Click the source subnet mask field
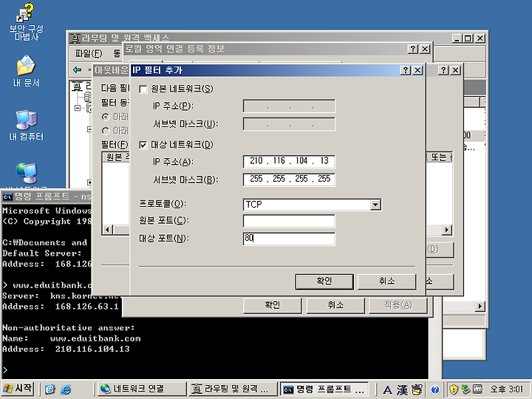 point(289,124)
